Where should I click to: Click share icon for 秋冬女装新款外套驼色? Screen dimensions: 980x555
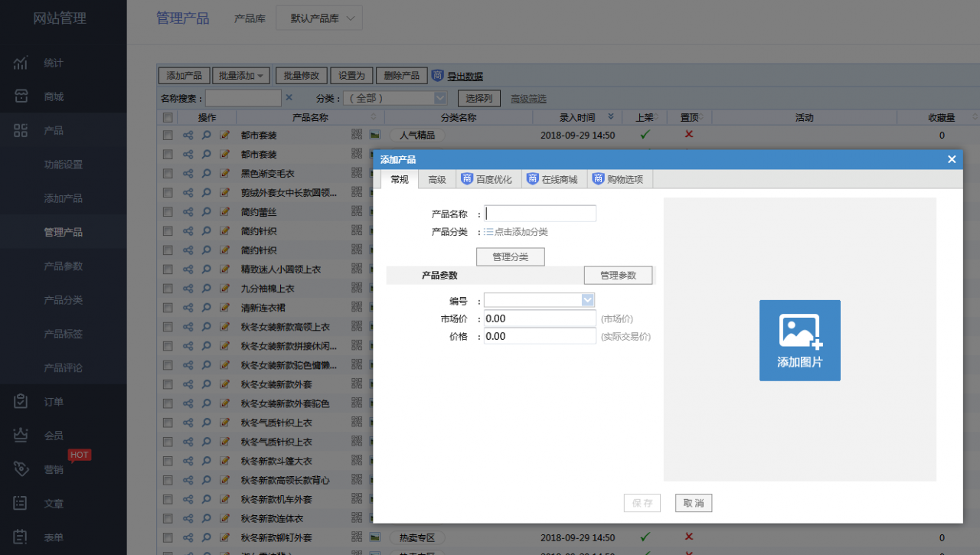coord(188,403)
